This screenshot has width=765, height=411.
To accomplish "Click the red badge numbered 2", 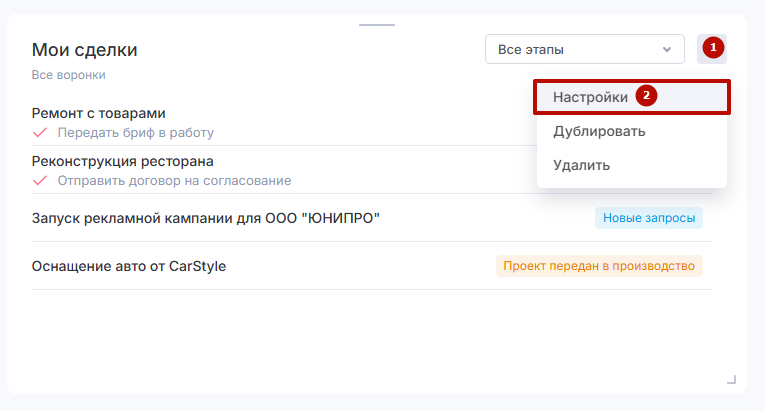I will [646, 97].
